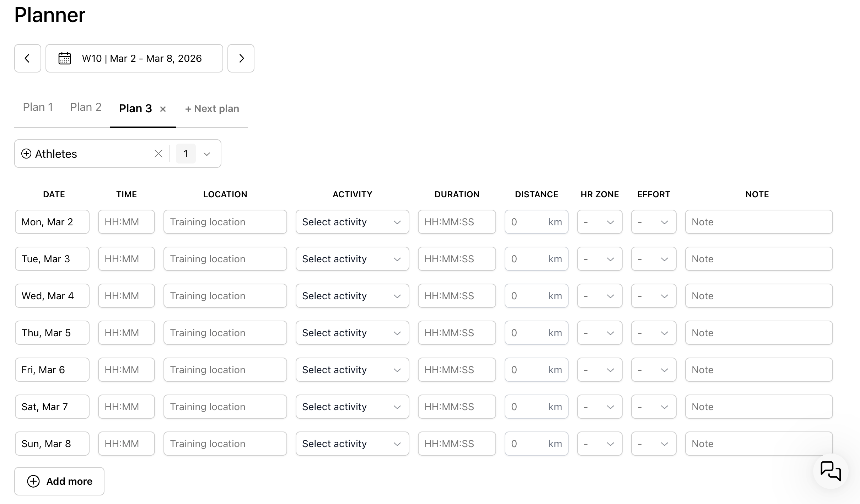
Task: Create a new plan with + Next plan
Action: click(212, 109)
